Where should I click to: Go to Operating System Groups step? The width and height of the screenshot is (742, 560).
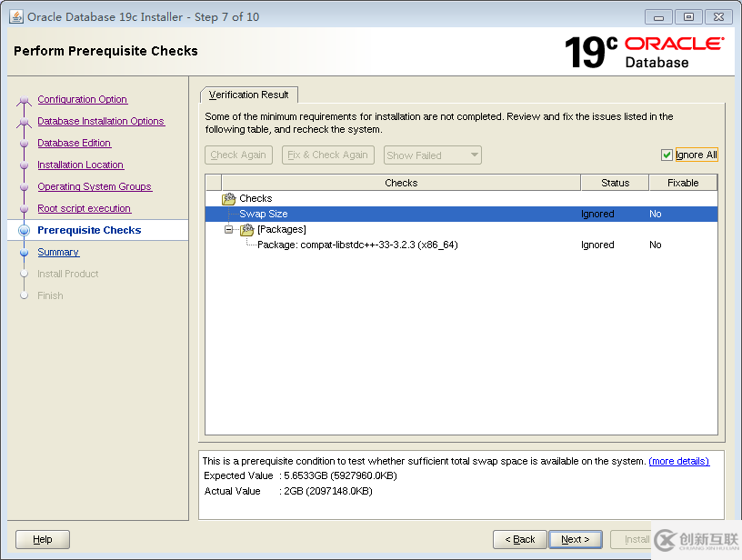(x=95, y=186)
